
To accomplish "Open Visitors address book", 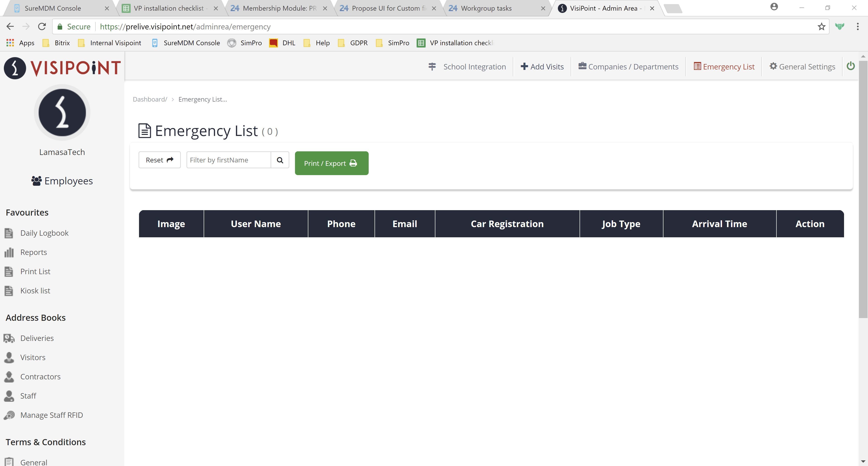I will coord(33,357).
